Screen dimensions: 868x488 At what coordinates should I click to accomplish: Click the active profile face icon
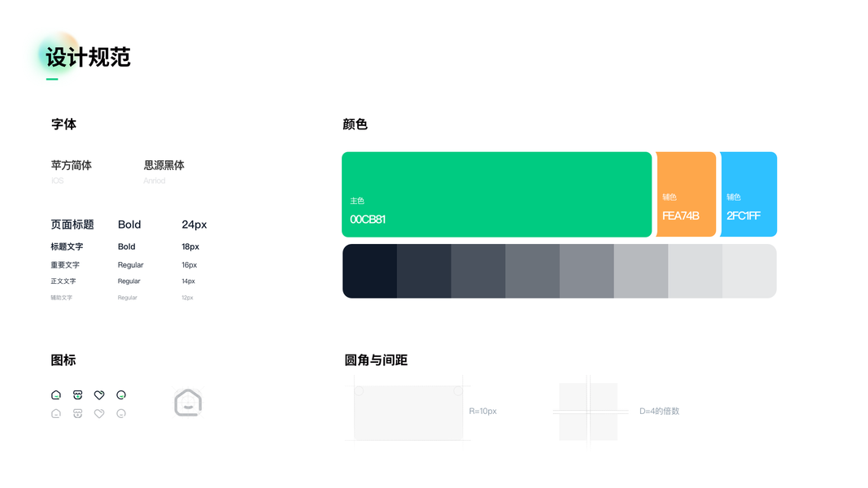click(121, 395)
